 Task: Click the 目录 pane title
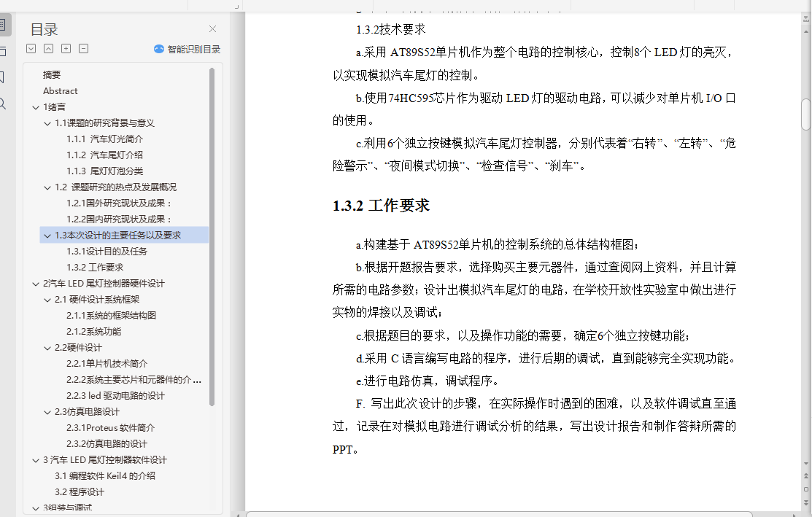44,29
